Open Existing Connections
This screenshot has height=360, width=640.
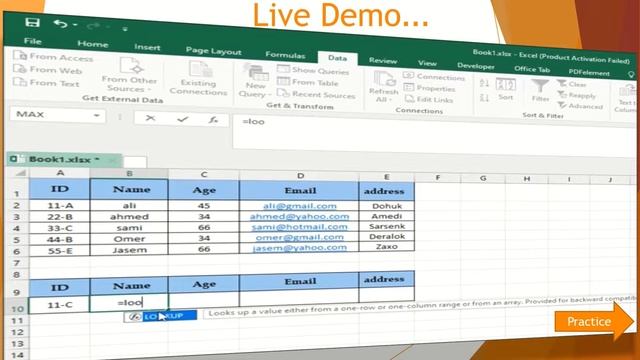198,78
